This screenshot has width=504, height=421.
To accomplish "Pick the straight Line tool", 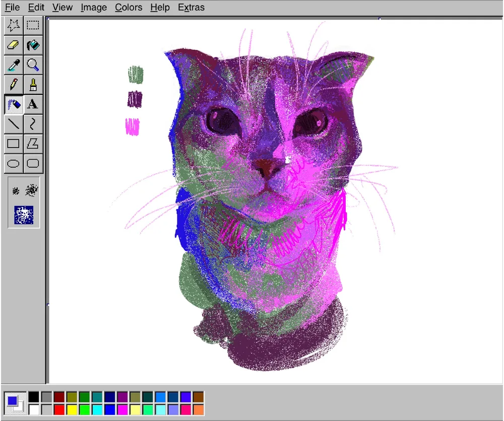I will click(14, 124).
